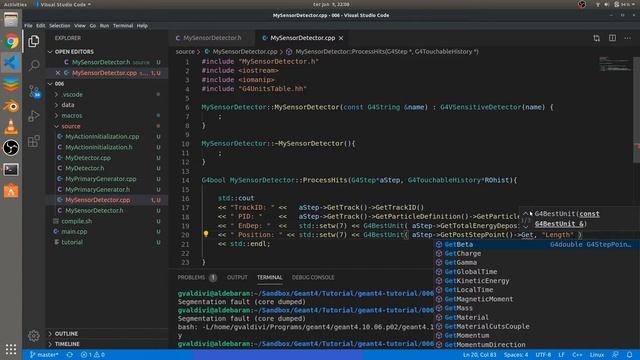This screenshot has width=640, height=360.
Task: Click the Open Changes icon in editor toolbar
Action: 597,38
